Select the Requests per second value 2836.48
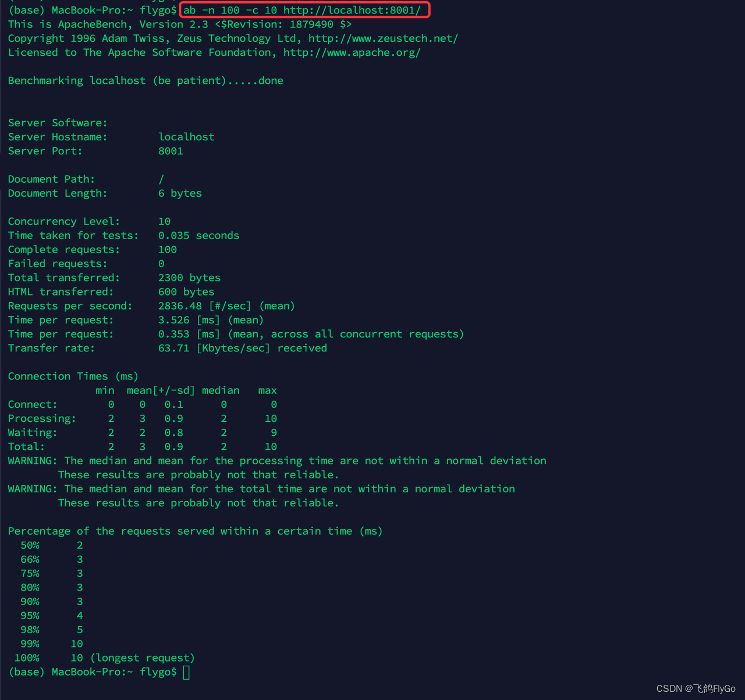Image resolution: width=745 pixels, height=700 pixels. click(181, 305)
